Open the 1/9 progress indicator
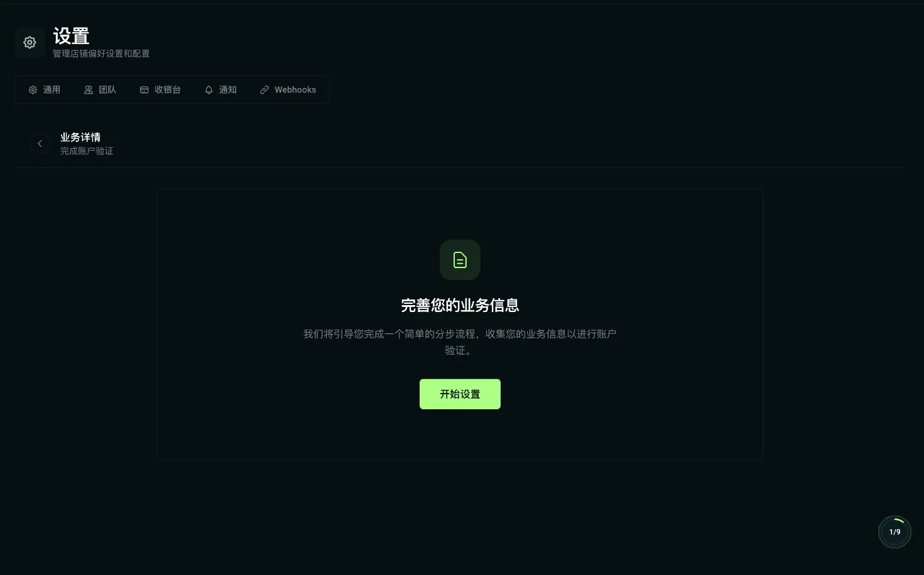Image resolution: width=924 pixels, height=575 pixels. coord(894,532)
